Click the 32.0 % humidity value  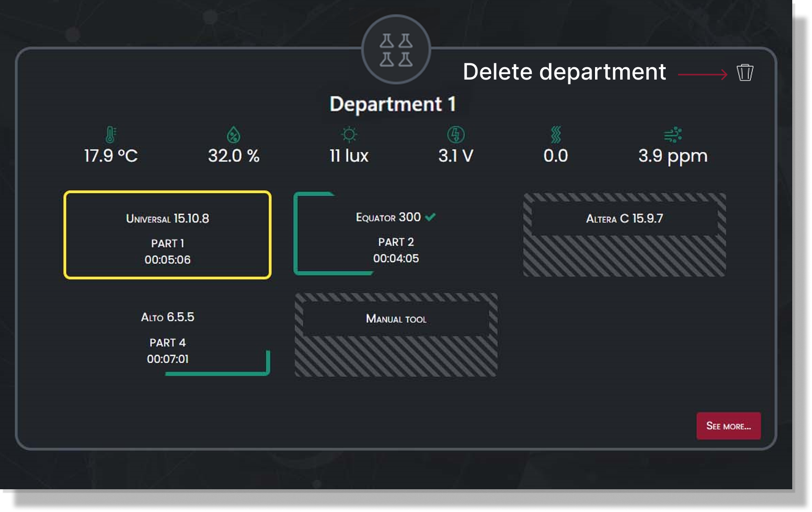click(x=233, y=156)
